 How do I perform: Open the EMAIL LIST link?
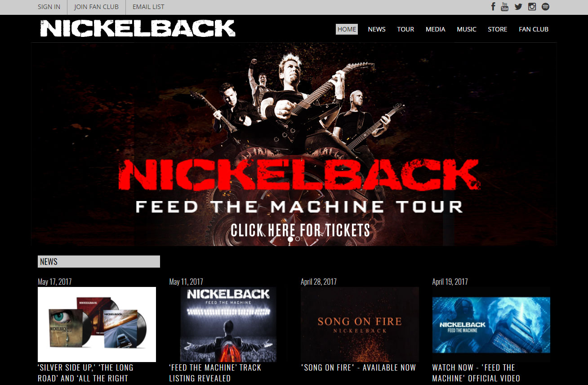148,7
